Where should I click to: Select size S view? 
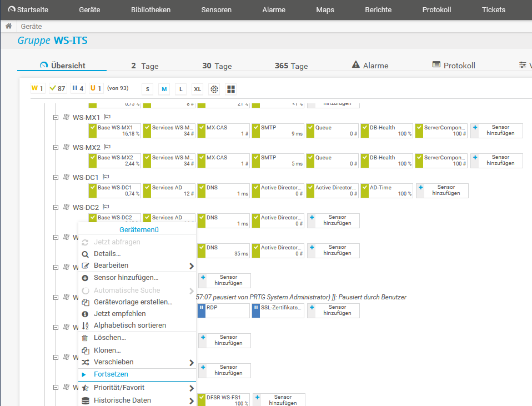[147, 89]
